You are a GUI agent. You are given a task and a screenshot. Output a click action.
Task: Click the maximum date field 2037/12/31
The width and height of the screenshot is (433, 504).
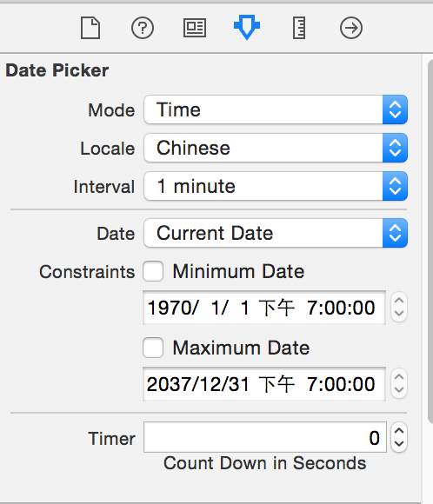tap(264, 384)
